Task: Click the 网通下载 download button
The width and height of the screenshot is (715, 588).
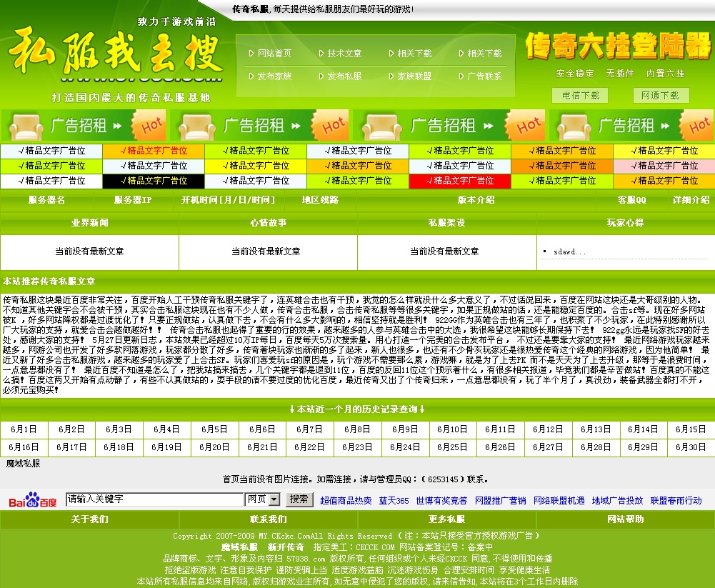Action: pos(661,96)
